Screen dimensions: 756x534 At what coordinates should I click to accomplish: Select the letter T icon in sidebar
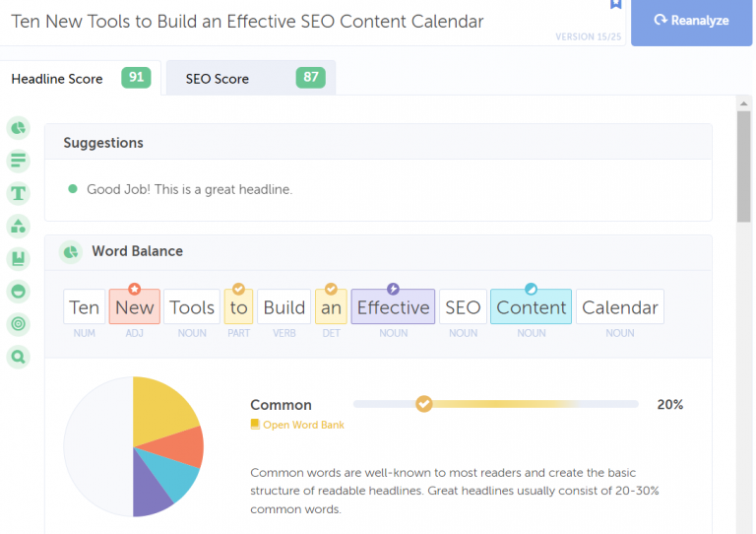coord(18,193)
